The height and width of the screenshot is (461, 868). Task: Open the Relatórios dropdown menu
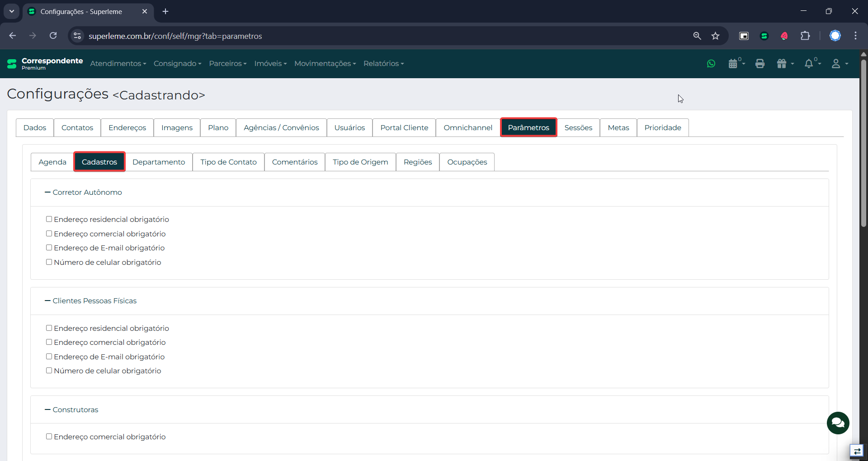383,64
